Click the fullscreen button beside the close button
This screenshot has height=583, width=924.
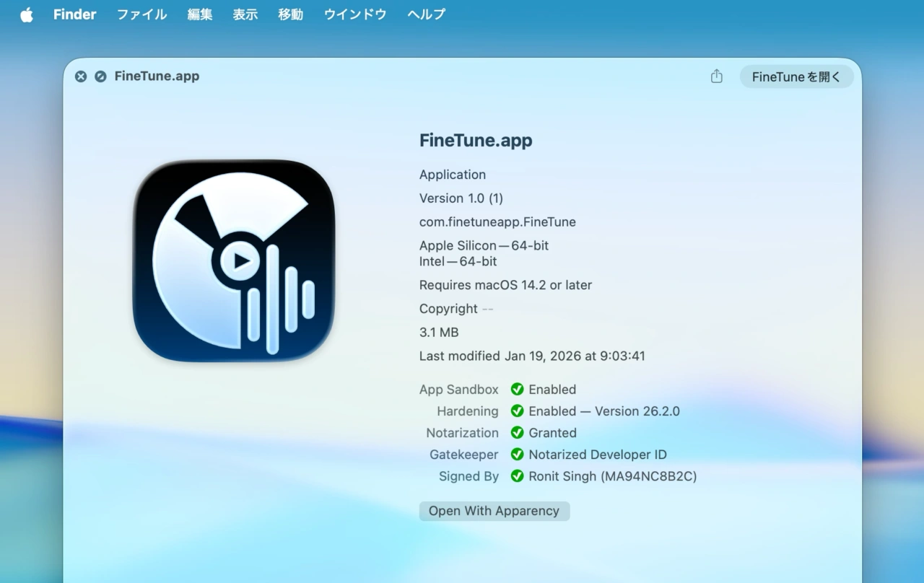coord(100,76)
